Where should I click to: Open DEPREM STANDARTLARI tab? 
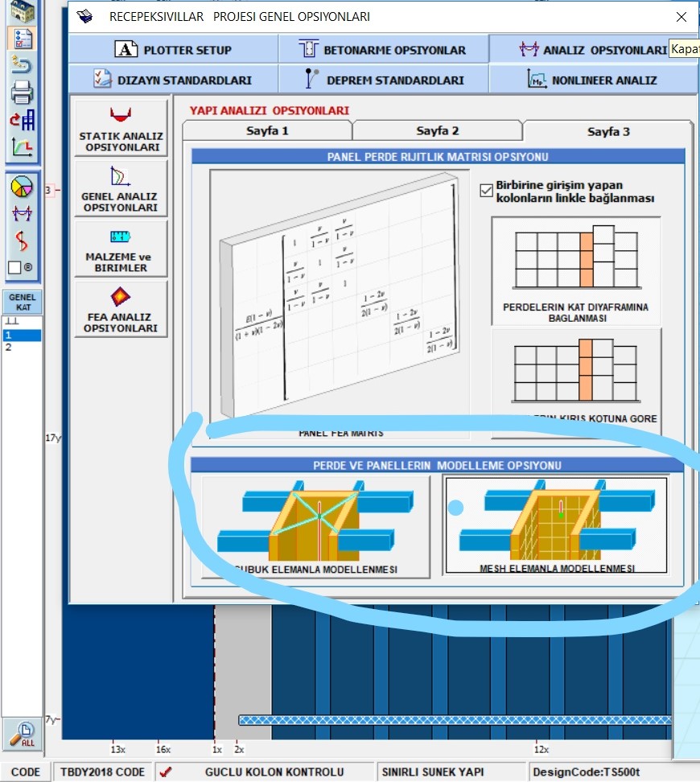click(x=383, y=80)
